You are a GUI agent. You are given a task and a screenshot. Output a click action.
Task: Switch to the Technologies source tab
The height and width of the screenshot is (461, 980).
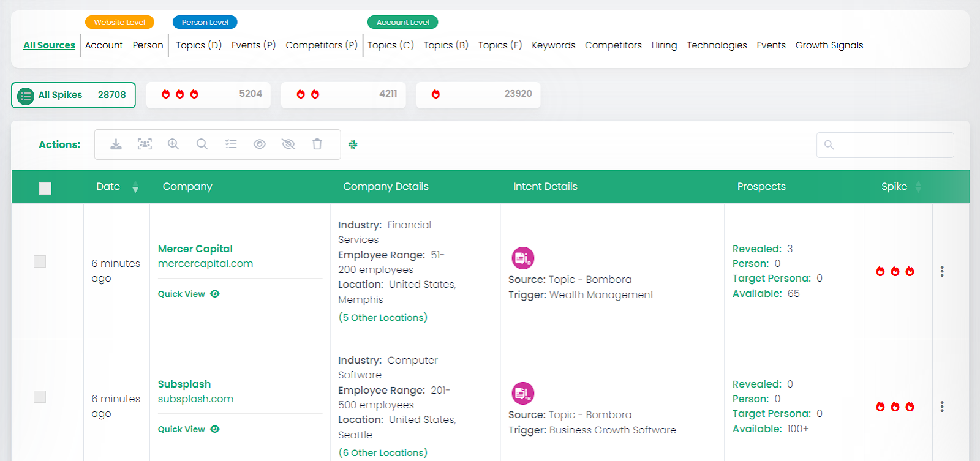click(717, 45)
